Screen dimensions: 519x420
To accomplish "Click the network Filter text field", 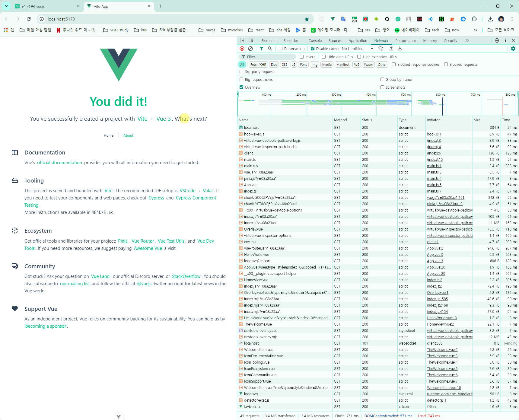I will [x=267, y=57].
